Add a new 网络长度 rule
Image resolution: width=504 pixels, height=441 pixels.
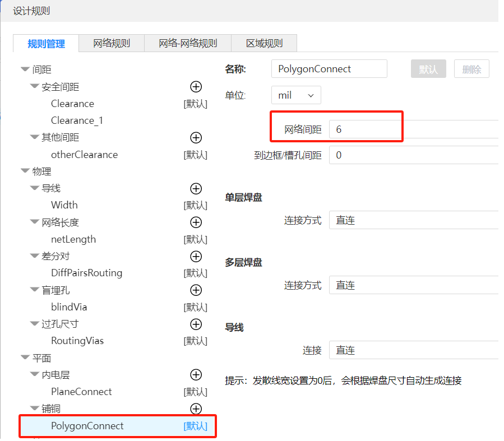tap(196, 222)
